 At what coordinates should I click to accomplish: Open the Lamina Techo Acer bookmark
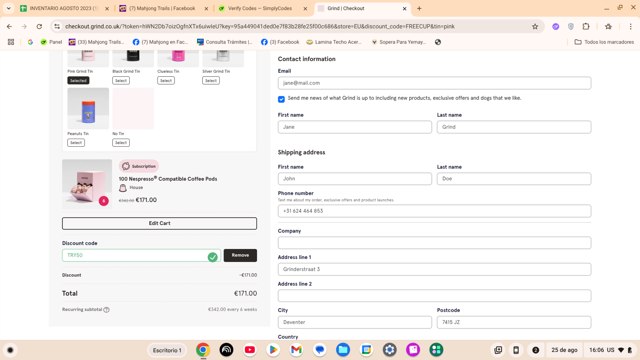tap(334, 42)
